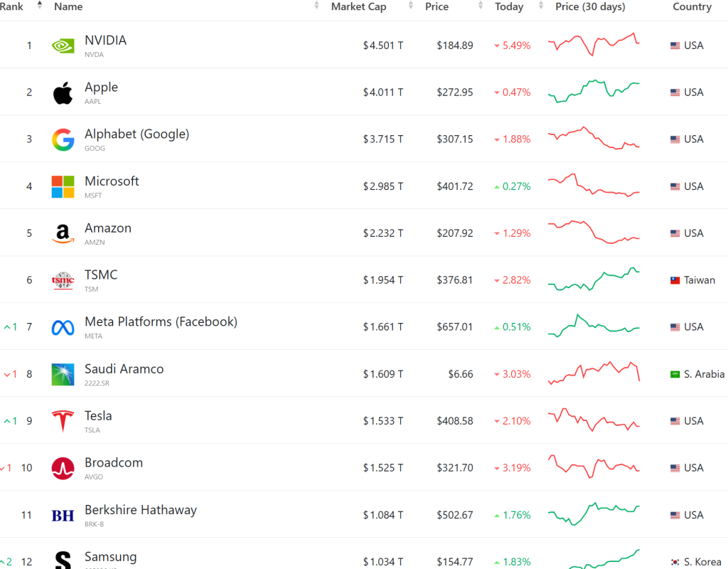
Task: Open the Saudi Aramco company link
Action: (124, 369)
